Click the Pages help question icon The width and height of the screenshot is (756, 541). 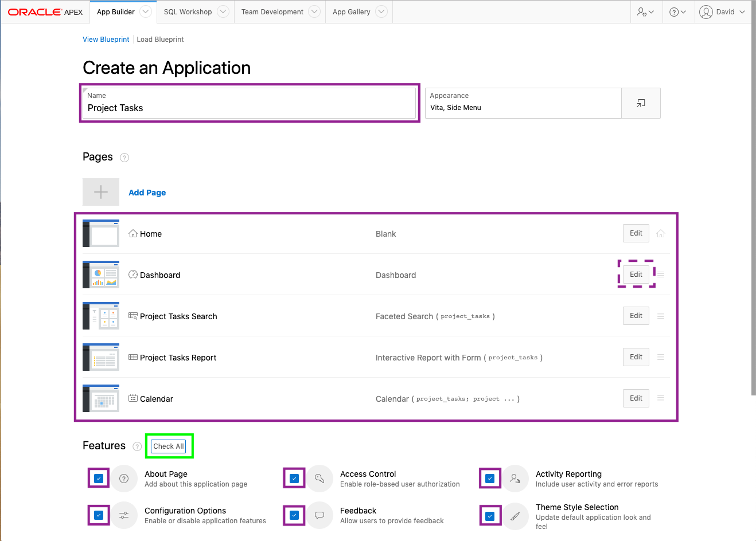pyautogui.click(x=124, y=158)
